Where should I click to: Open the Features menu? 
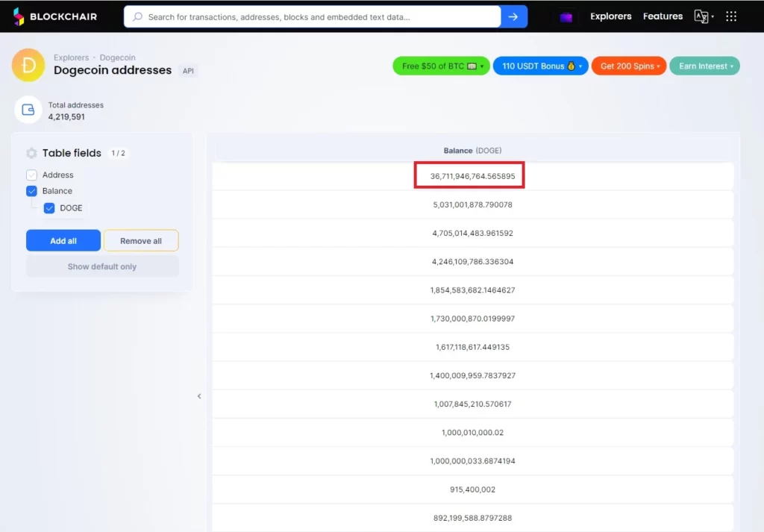(663, 16)
